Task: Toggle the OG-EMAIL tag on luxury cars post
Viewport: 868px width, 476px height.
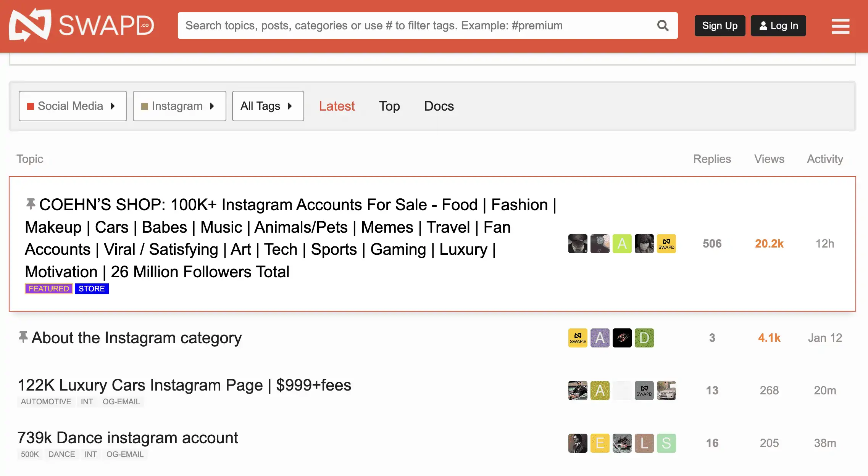Action: (121, 402)
